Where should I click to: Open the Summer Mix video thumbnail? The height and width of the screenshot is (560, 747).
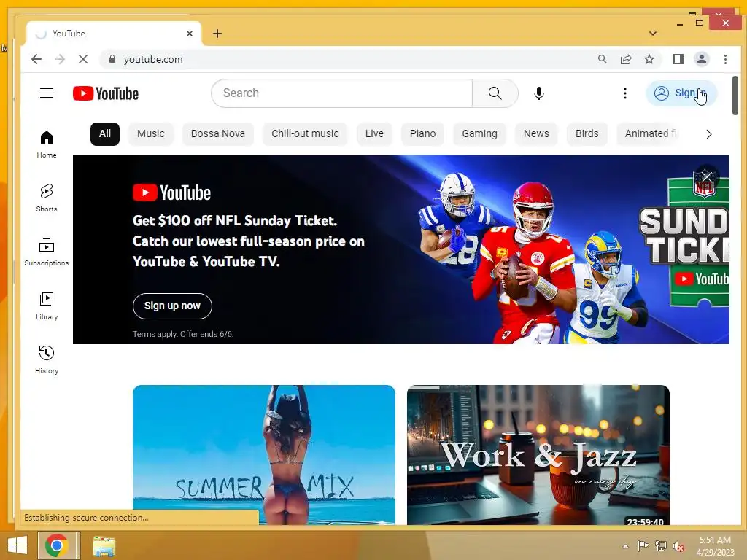tap(264, 455)
